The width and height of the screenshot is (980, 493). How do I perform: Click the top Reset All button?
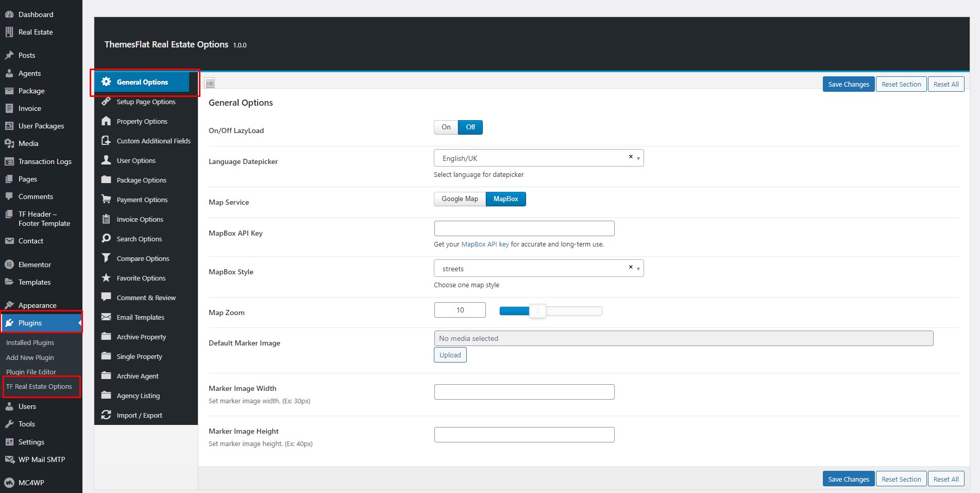(x=946, y=84)
